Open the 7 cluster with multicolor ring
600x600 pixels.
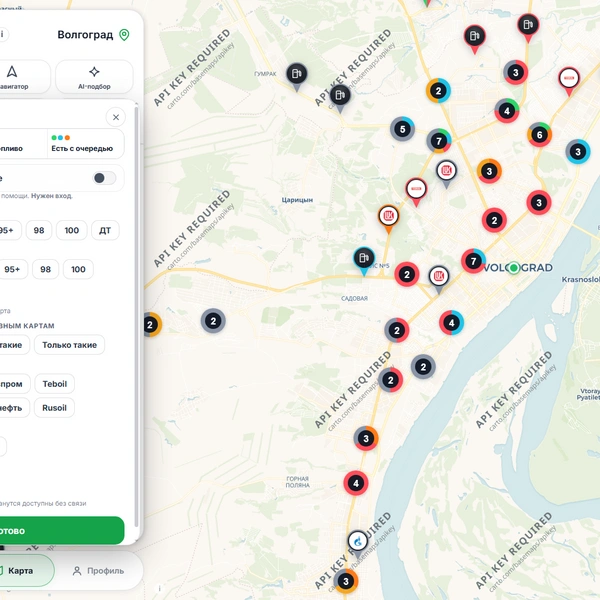[x=439, y=141]
